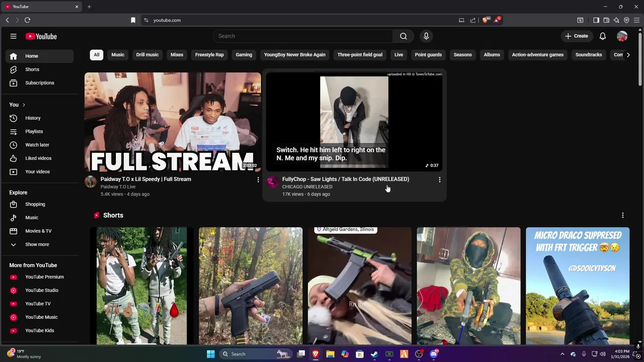Open YouTube Kids link

[x=40, y=330]
